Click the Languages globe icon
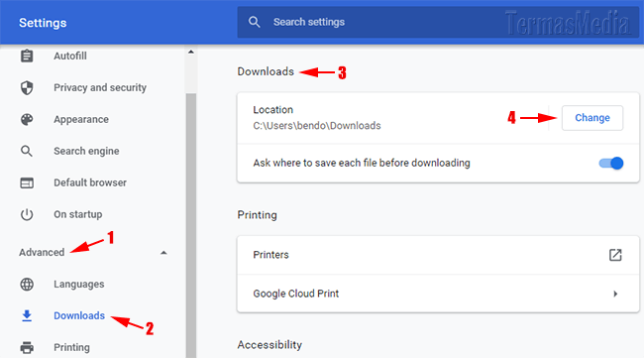The height and width of the screenshot is (358, 644). pos(27,284)
